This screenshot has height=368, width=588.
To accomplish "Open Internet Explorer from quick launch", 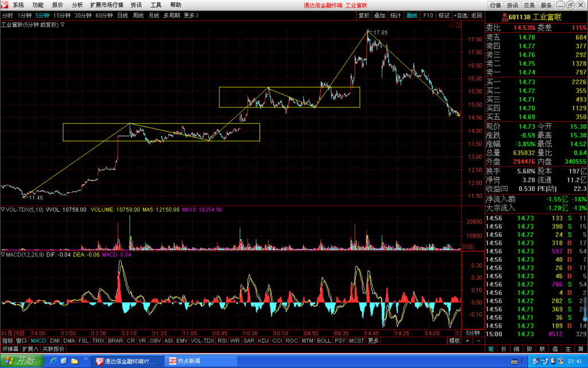I will [x=53, y=361].
